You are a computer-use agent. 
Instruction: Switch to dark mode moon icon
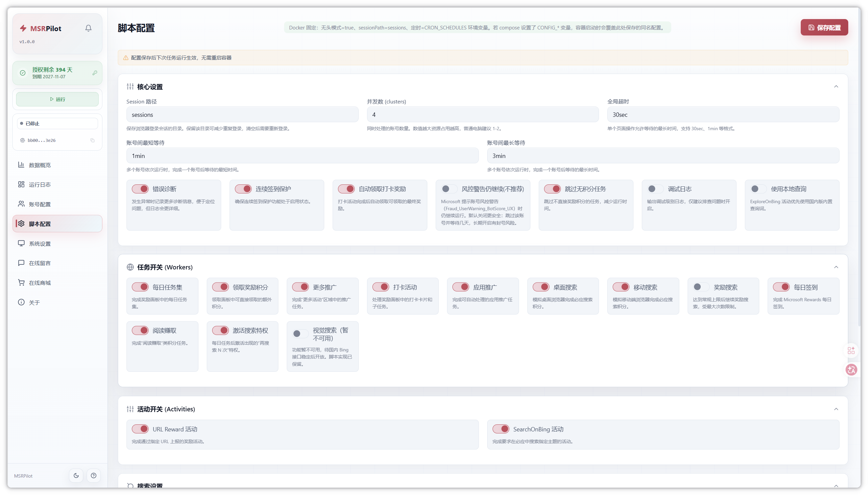coord(76,476)
